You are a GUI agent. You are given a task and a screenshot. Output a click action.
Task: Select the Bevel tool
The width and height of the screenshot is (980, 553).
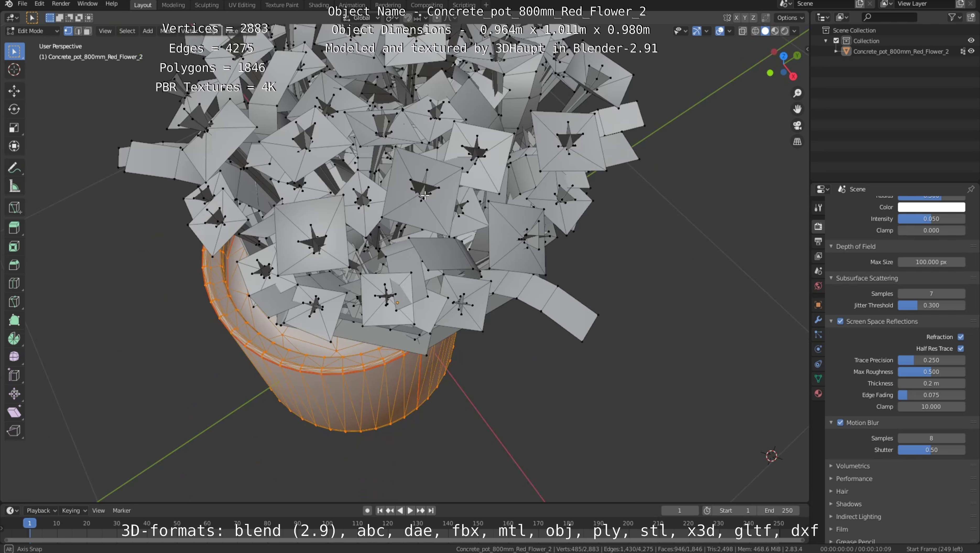pyautogui.click(x=14, y=265)
